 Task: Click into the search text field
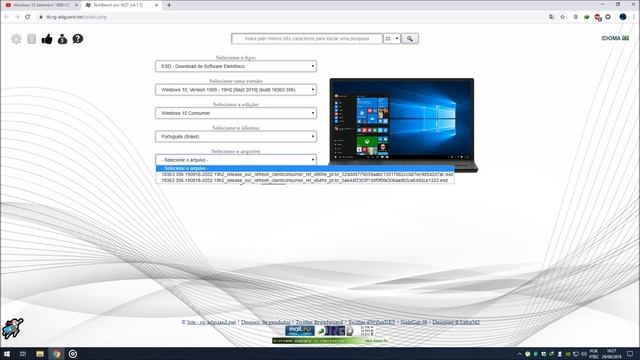[307, 38]
